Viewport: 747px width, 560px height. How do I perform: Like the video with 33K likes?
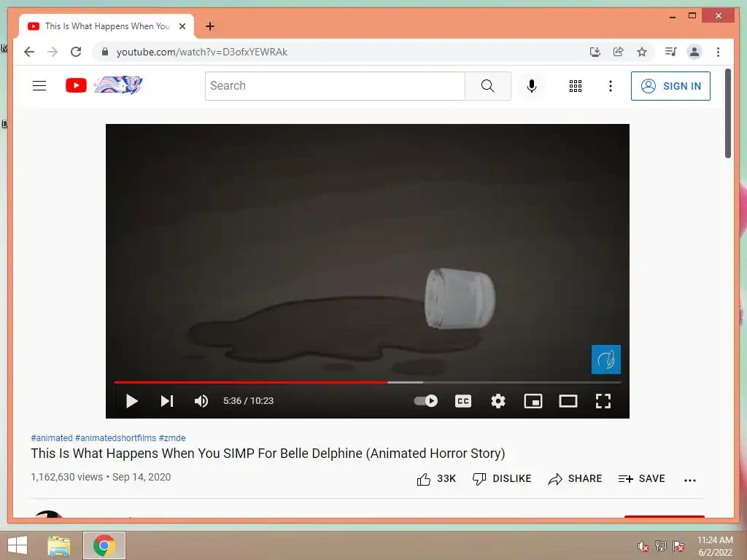coord(436,479)
